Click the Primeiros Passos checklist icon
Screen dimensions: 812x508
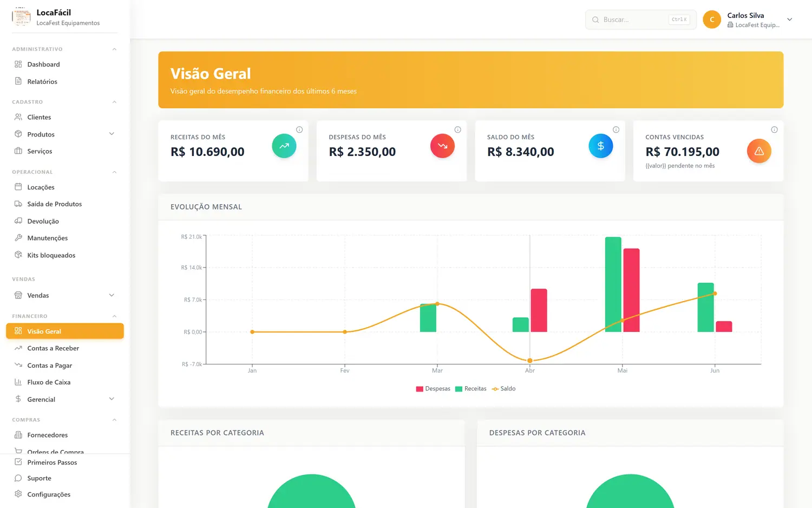pos(18,462)
